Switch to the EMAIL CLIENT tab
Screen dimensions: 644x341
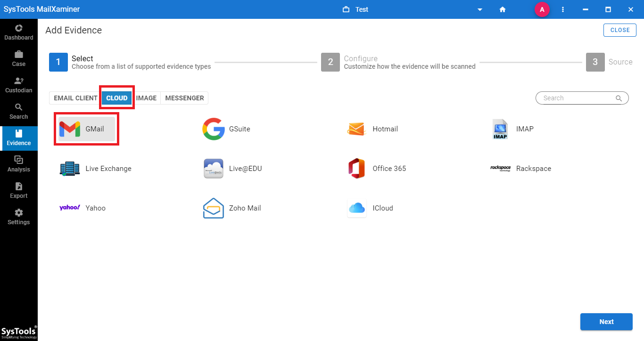click(75, 98)
